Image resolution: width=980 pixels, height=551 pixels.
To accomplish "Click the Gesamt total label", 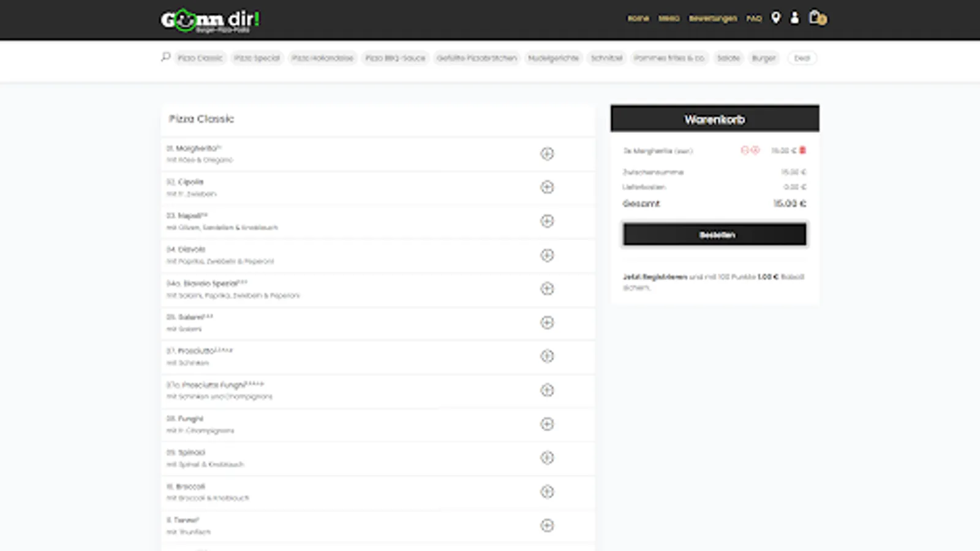I will pos(641,203).
